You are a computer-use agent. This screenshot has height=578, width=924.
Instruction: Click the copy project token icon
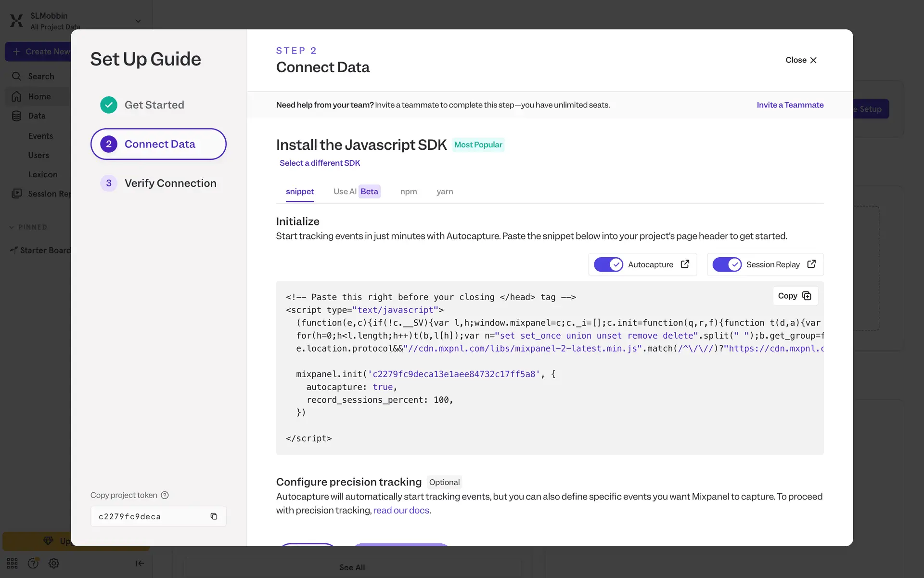214,516
